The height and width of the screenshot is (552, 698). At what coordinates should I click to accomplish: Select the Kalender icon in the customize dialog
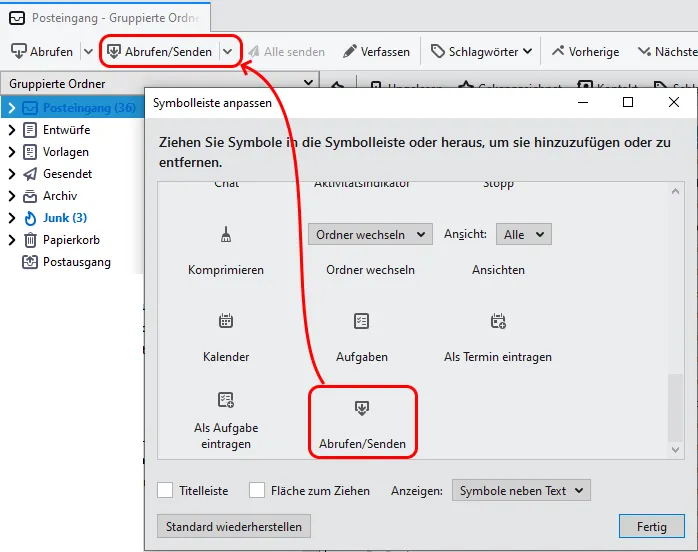pyautogui.click(x=226, y=321)
